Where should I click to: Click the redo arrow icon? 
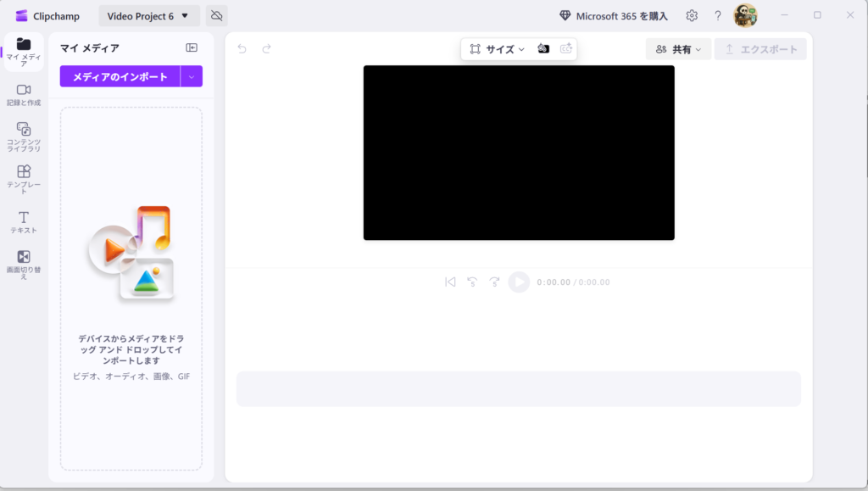point(266,49)
